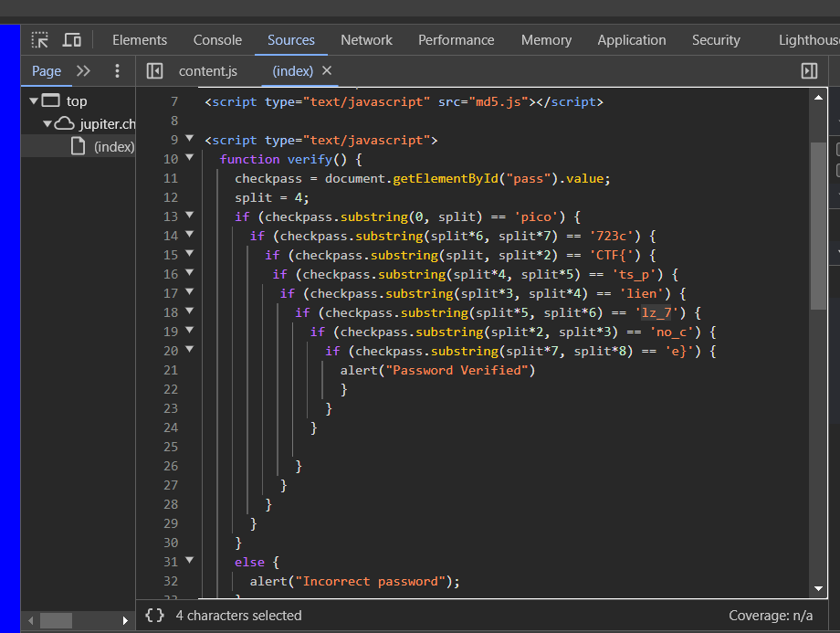Click the Coverage: n/a status link

point(771,615)
